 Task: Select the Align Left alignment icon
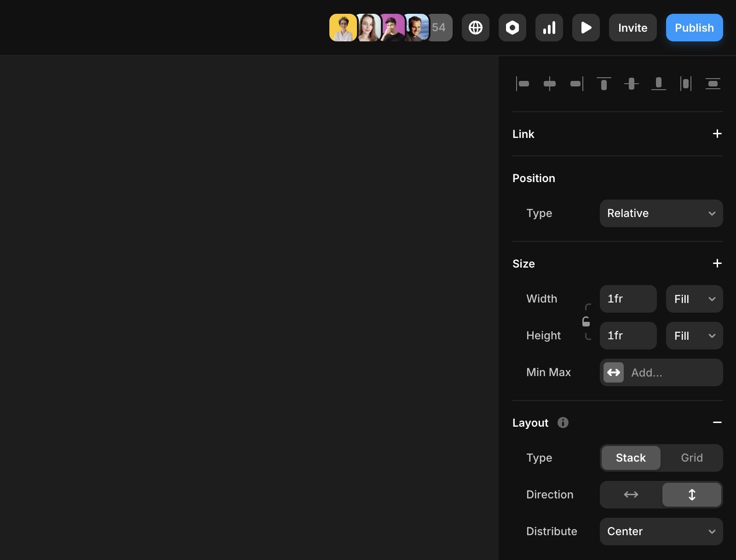[x=523, y=84]
